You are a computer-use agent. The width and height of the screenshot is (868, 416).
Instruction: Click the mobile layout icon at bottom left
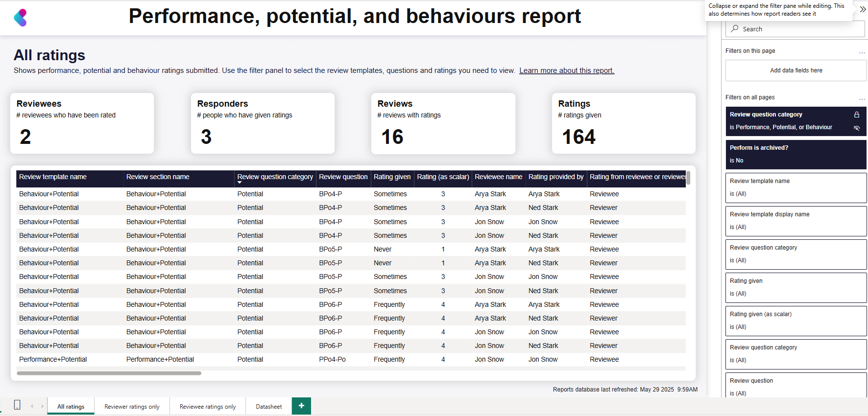(17, 405)
